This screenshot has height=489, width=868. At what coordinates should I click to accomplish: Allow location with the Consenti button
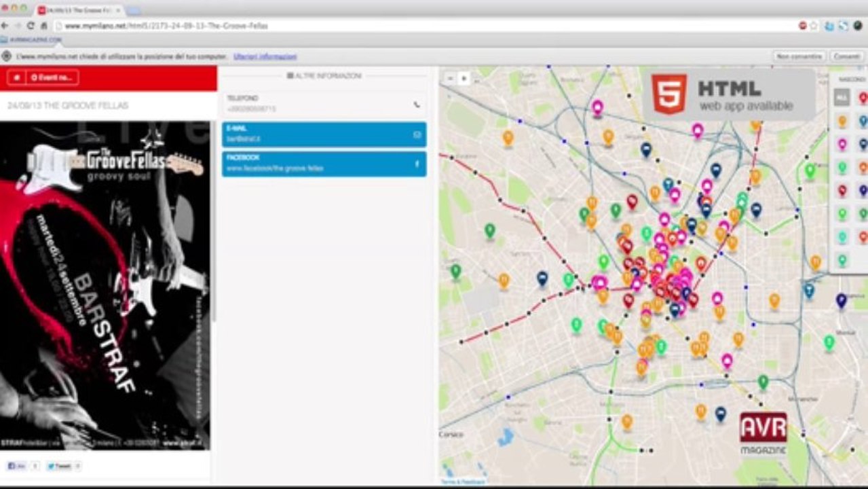click(846, 56)
